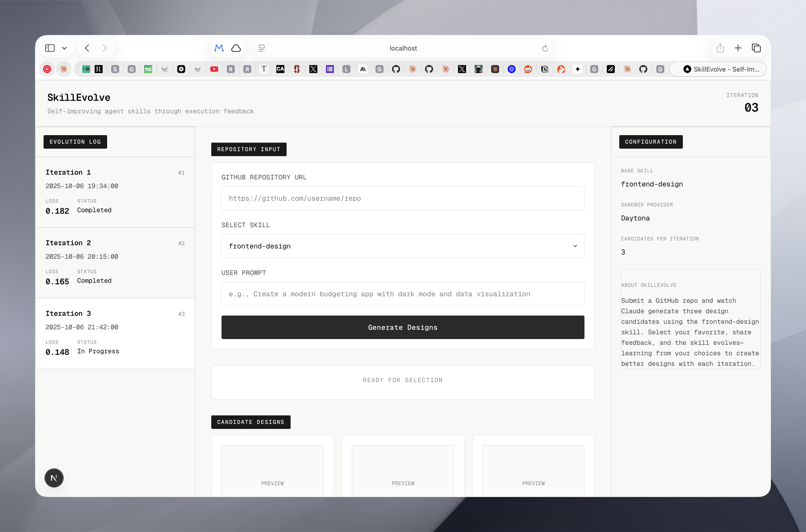Expand the Select Skill dropdown

tap(402, 246)
